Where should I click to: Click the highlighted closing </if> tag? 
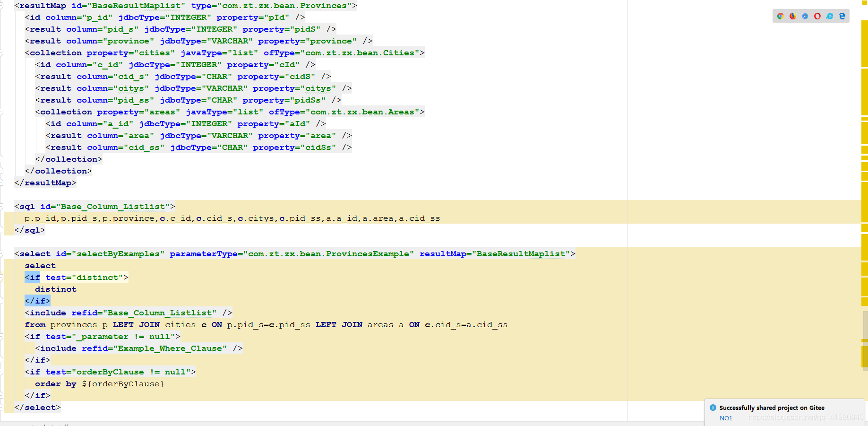tap(37, 301)
